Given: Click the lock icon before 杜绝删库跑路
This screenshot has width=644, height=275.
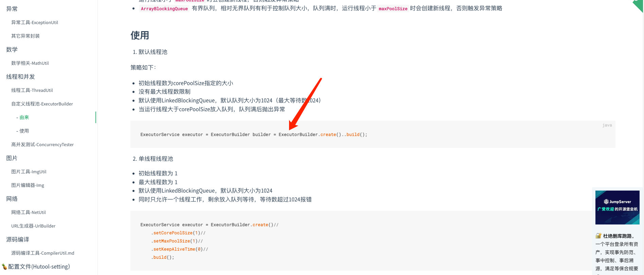Looking at the screenshot, I should pos(598,236).
